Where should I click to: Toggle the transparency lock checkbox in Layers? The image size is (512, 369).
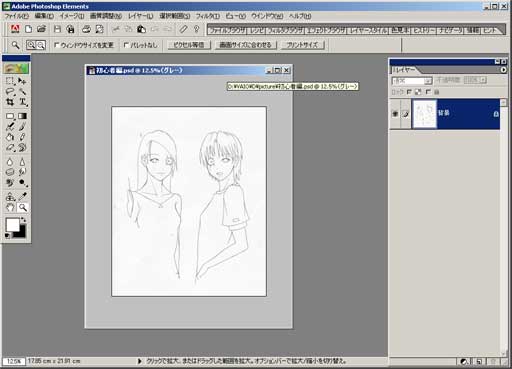tap(409, 92)
